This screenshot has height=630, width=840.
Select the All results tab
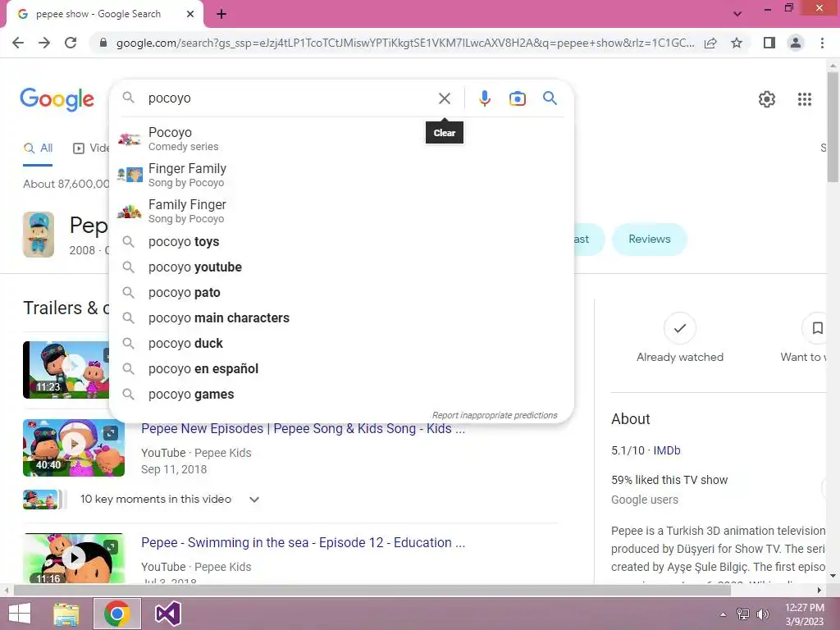tap(38, 148)
